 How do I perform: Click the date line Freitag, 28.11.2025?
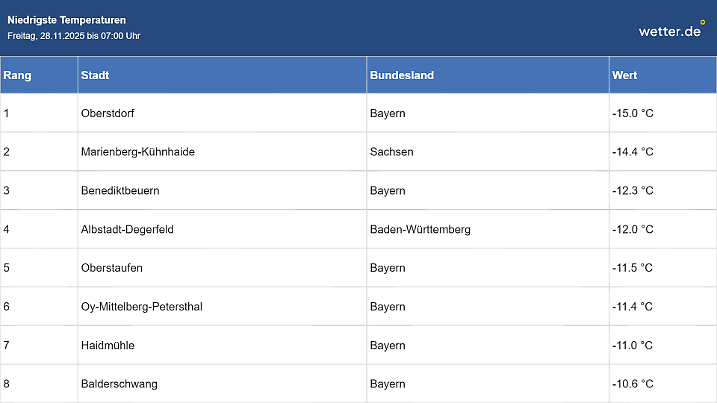tap(73, 36)
